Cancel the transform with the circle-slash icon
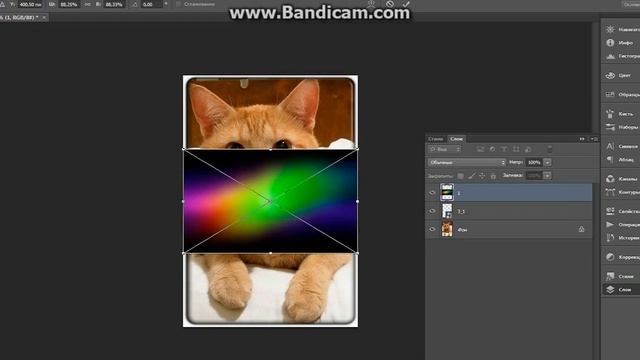 390,4
